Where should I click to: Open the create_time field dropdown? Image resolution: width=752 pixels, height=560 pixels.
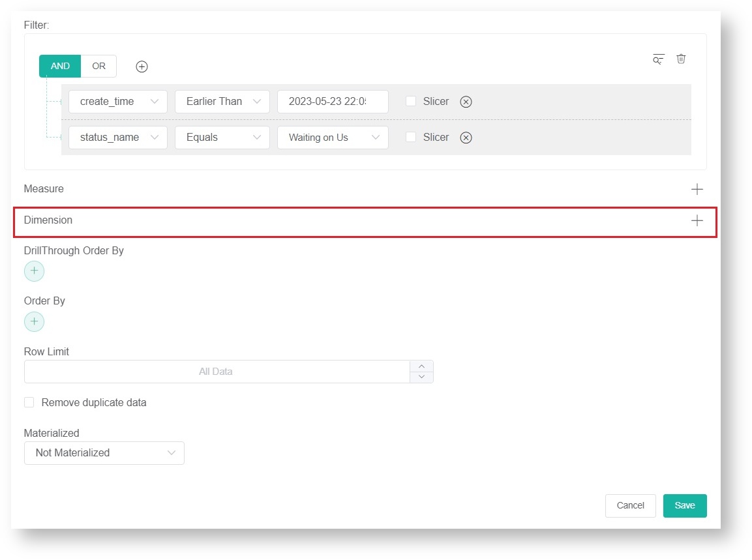[118, 102]
